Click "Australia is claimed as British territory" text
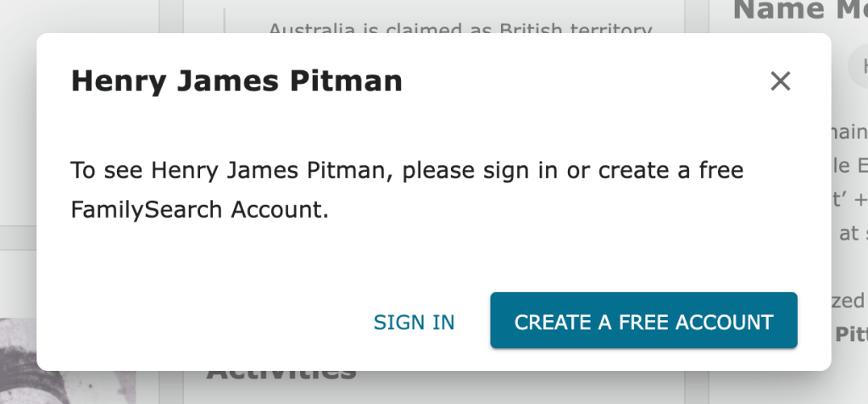Viewport: 868px width, 404px height. point(459,30)
